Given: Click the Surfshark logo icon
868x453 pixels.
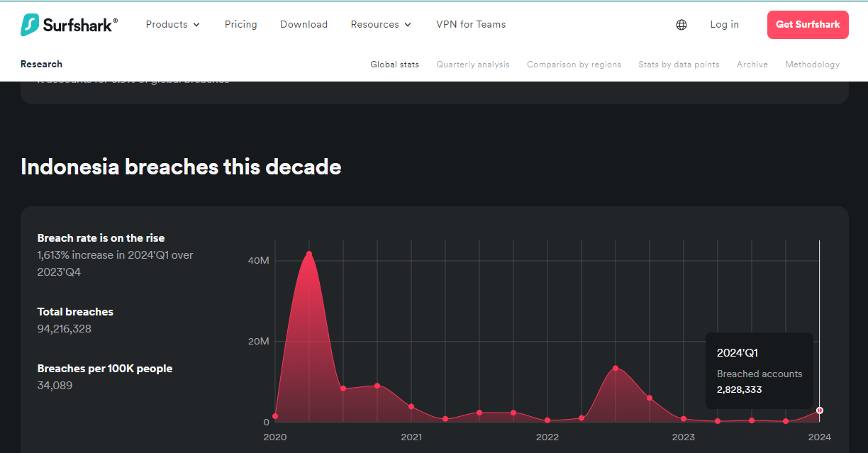Looking at the screenshot, I should click(30, 25).
